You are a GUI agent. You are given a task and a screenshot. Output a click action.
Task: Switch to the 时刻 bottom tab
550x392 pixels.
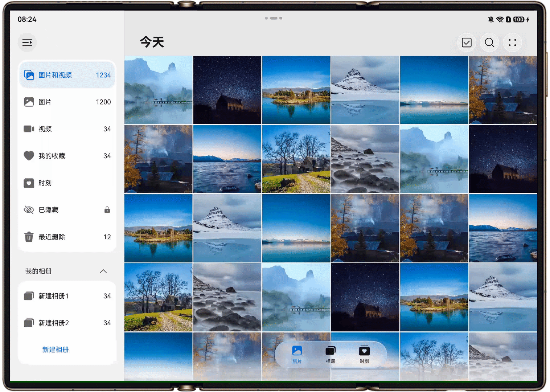(364, 355)
